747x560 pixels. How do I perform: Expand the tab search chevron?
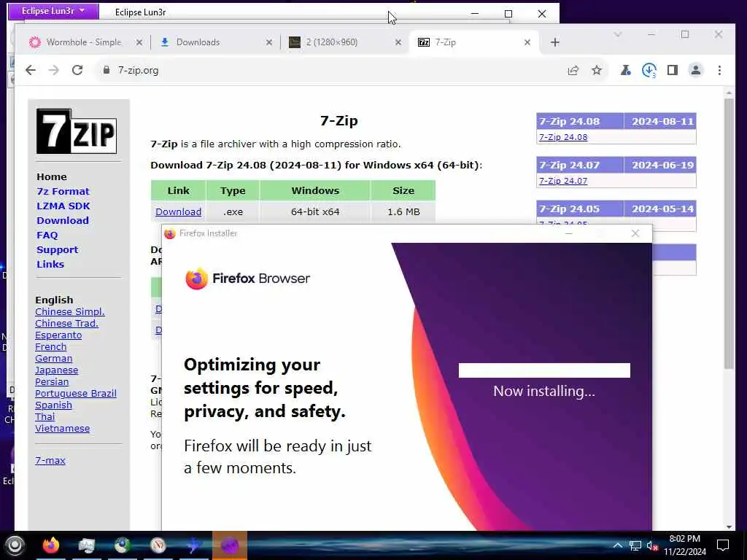pyautogui.click(x=618, y=34)
